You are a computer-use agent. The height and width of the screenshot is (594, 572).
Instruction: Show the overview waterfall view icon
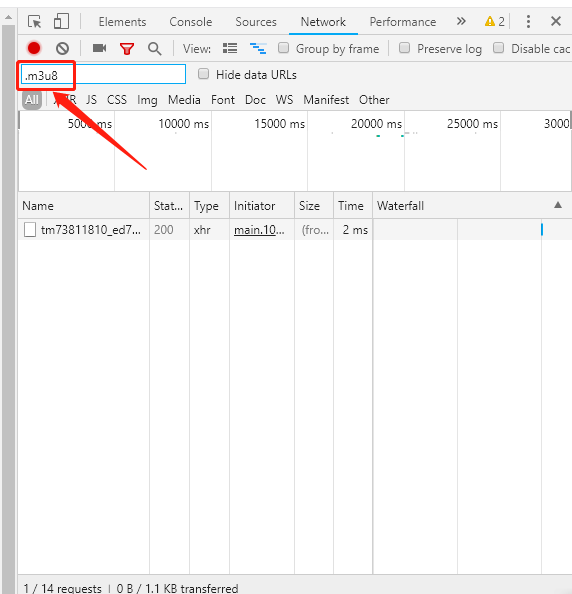[x=258, y=48]
